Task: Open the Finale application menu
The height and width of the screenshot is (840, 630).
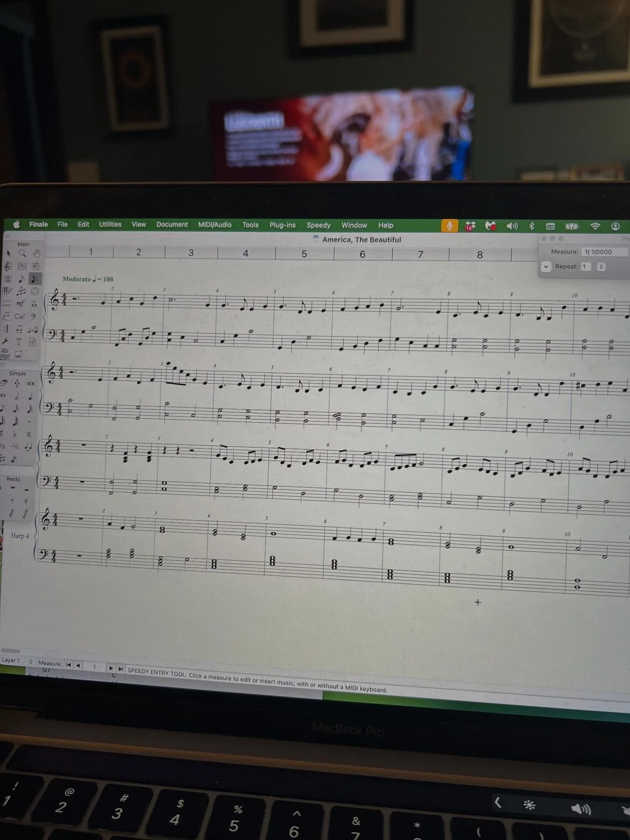Action: 38,224
